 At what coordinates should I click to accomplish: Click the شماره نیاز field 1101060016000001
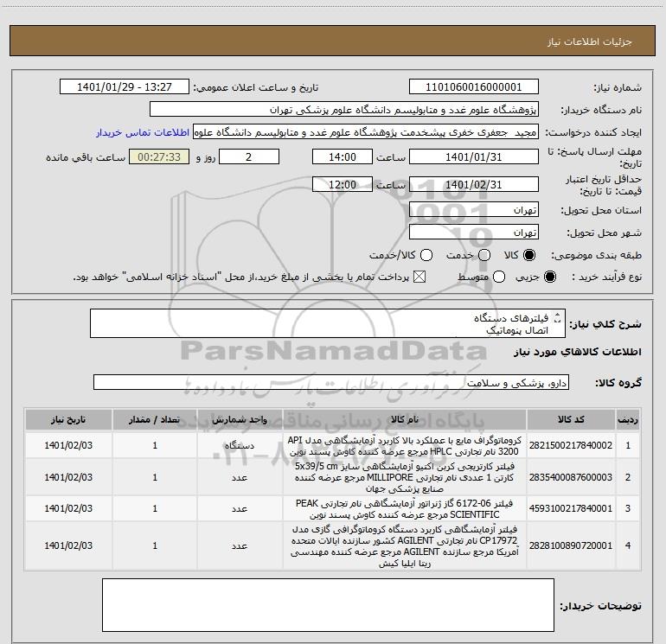[474, 87]
